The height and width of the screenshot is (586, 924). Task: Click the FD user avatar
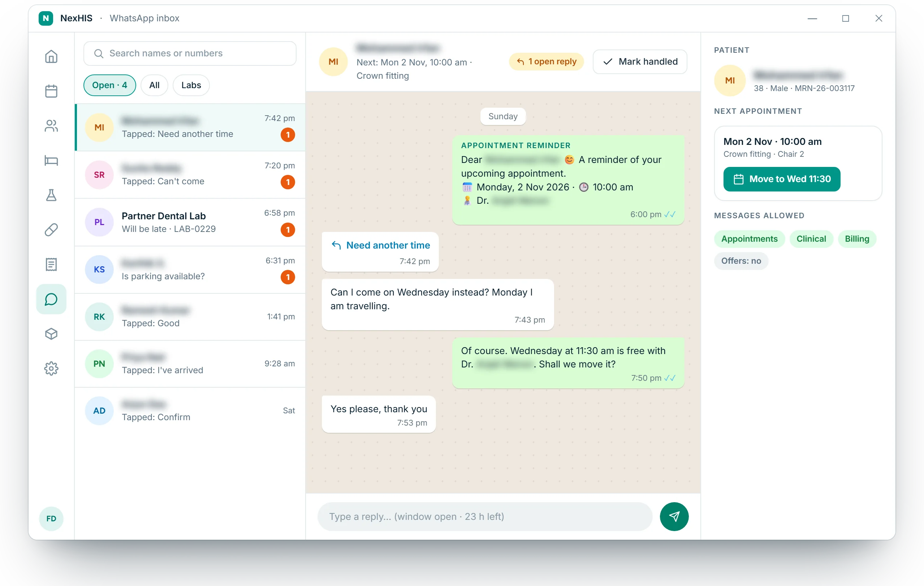pos(51,518)
